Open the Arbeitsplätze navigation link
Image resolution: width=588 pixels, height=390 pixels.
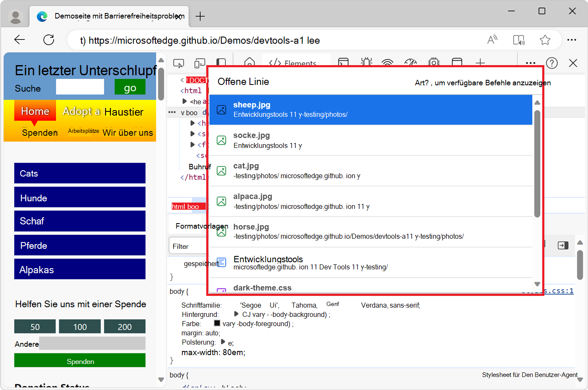point(84,131)
